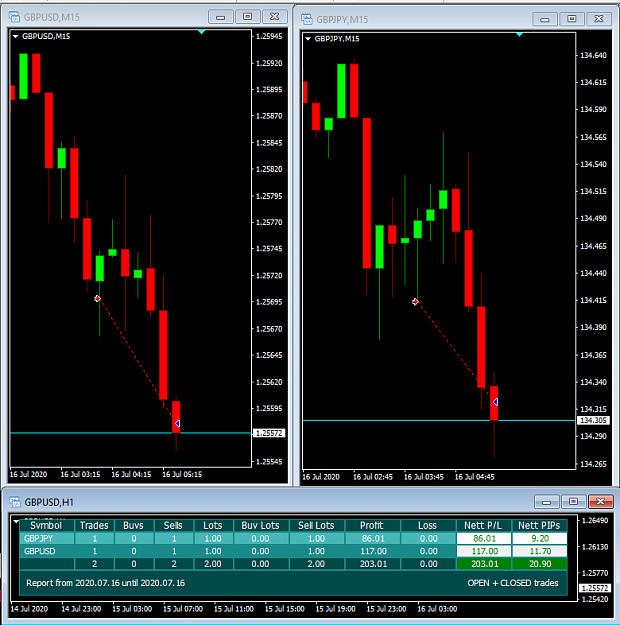Maximize the GBPUSD,M15 chart window
Viewport: 620px width, 625px height.
point(248,17)
